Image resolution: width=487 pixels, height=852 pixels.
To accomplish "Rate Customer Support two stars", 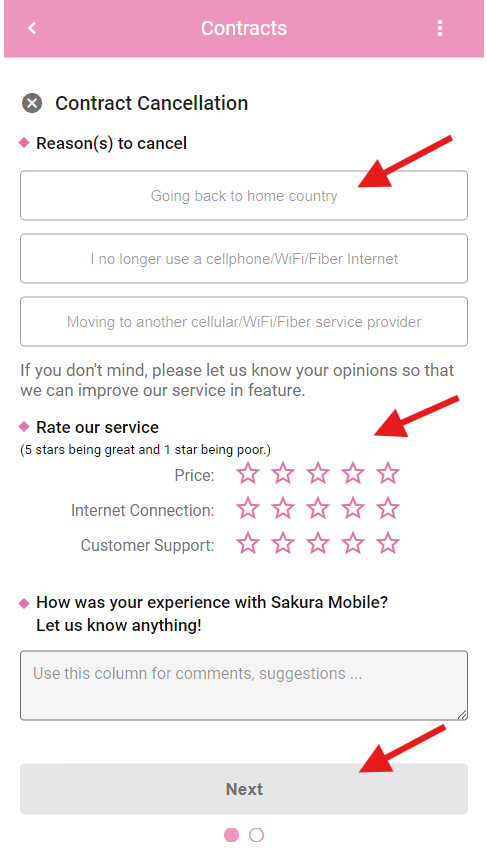I will [x=283, y=543].
